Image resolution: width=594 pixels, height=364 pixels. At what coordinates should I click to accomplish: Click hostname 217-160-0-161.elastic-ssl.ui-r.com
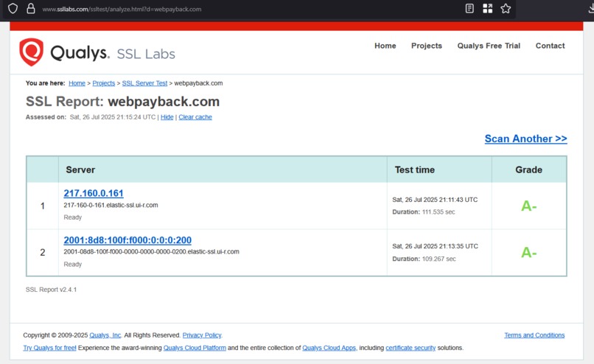tap(111, 205)
